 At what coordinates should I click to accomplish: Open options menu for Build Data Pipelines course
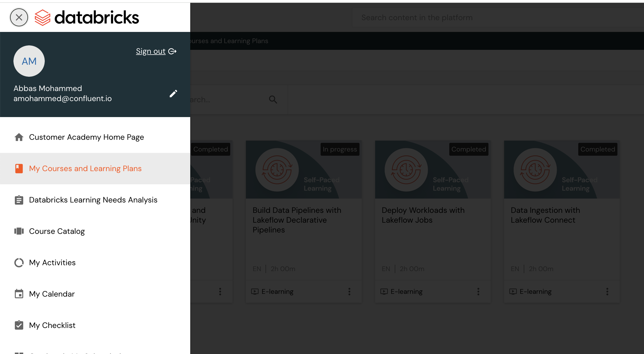[349, 292]
